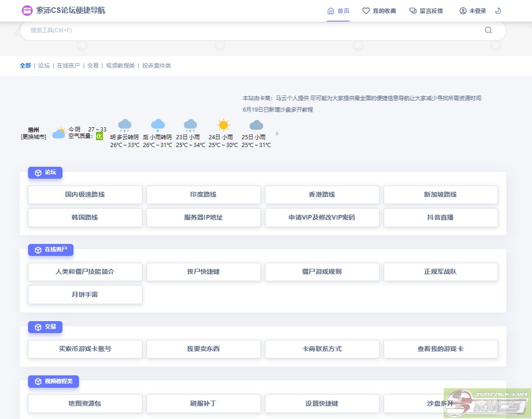
Task: Click the cube icon beside 交易 header
Action: (x=38, y=327)
